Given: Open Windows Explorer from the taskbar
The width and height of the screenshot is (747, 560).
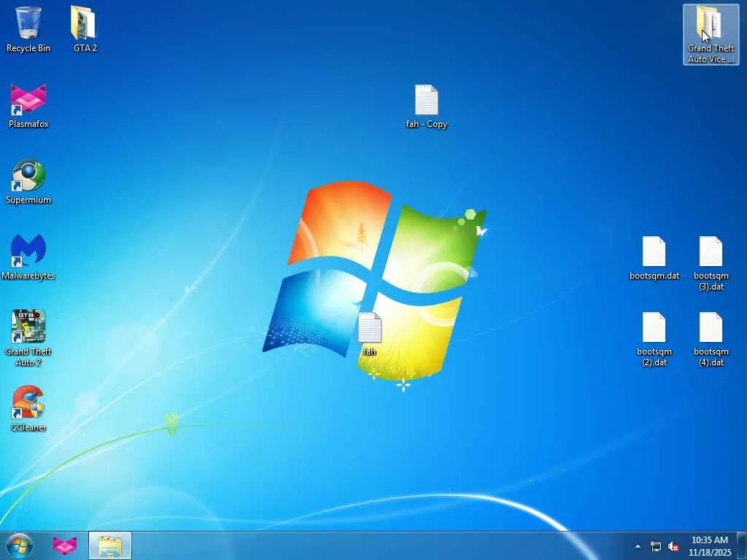Looking at the screenshot, I should click(x=110, y=545).
